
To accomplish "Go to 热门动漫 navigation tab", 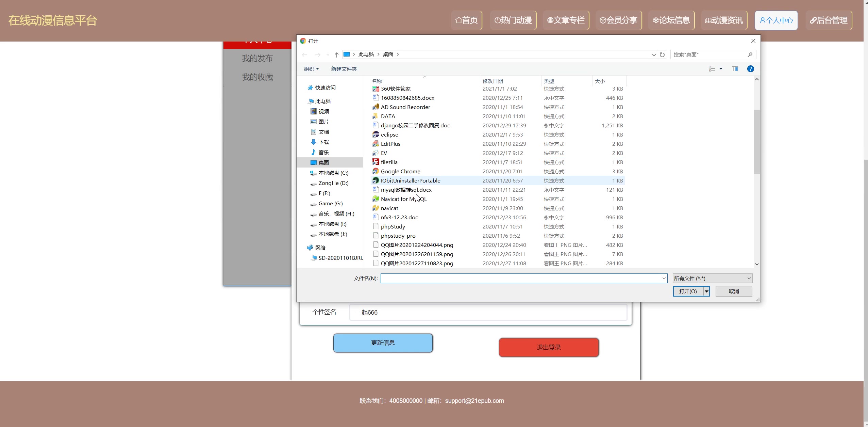I will tap(513, 20).
